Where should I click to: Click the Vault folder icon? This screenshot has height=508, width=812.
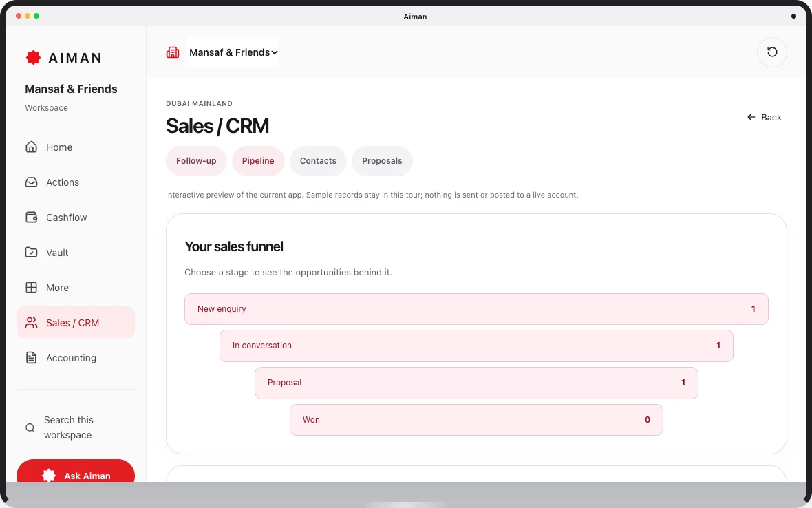click(x=31, y=252)
